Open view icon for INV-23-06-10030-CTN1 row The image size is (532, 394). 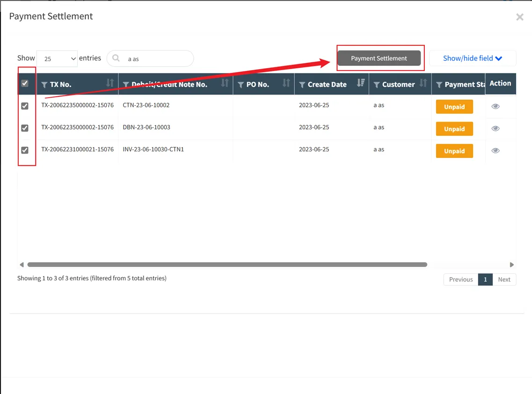coord(496,150)
